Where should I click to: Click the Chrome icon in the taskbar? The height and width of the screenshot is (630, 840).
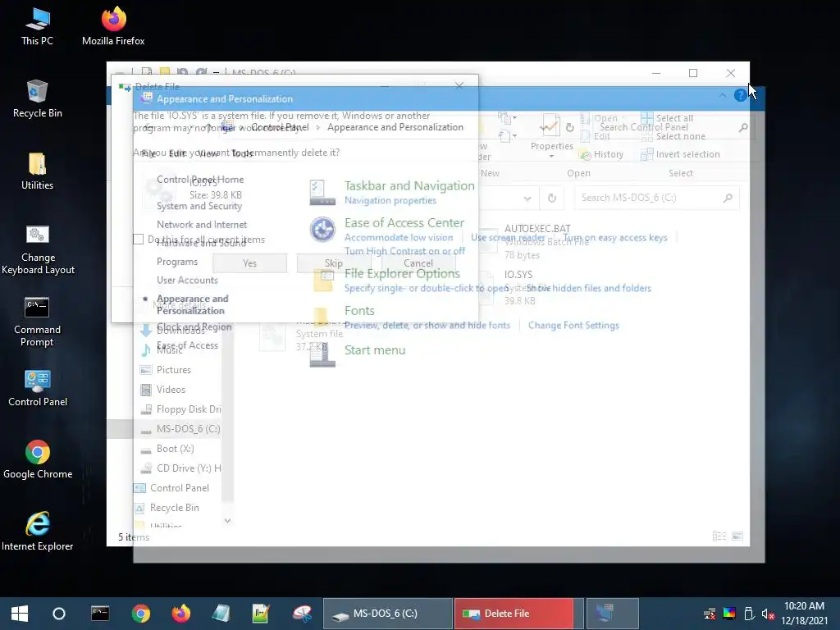tap(141, 614)
